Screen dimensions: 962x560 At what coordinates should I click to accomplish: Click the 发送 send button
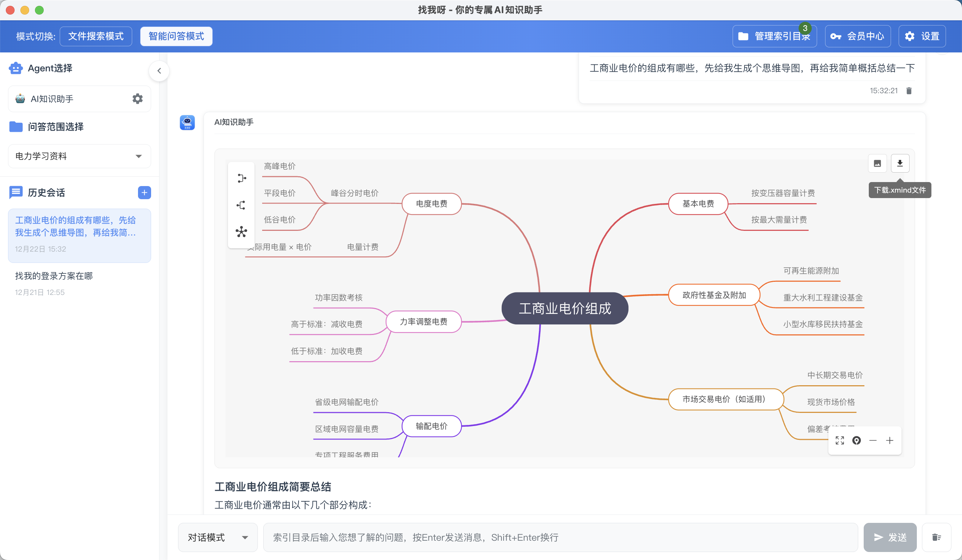coord(890,537)
